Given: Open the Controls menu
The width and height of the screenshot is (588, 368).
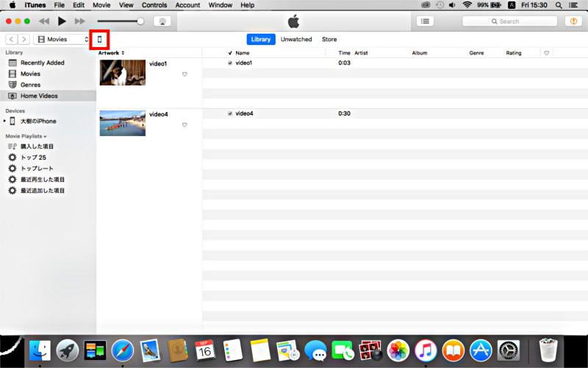Looking at the screenshot, I should (154, 5).
